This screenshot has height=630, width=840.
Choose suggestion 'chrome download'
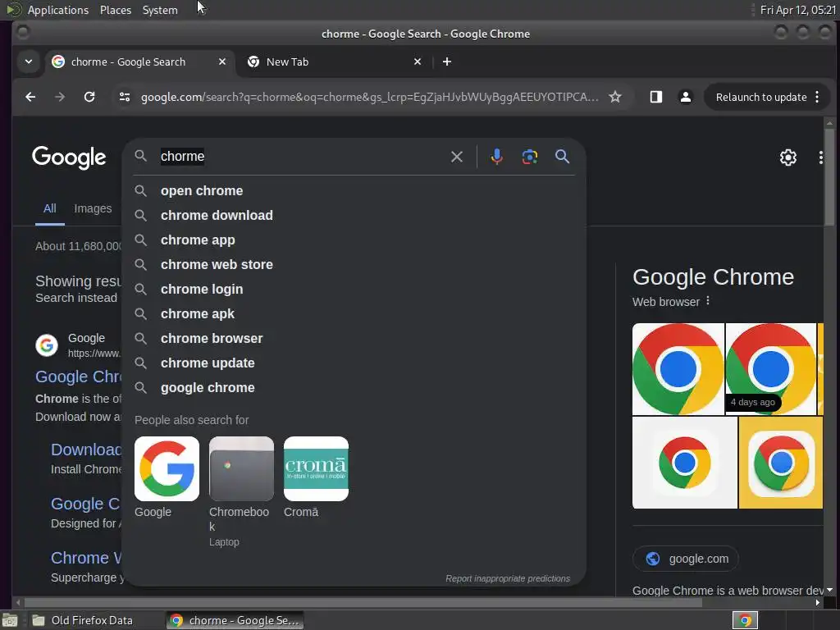pyautogui.click(x=354, y=216)
